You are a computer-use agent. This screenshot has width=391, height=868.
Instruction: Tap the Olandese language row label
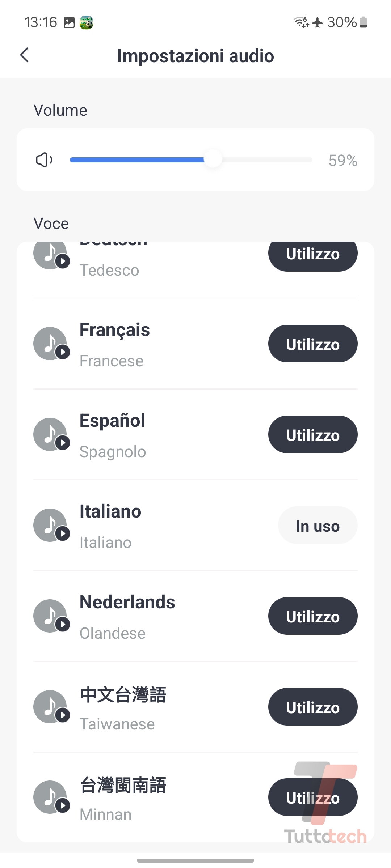(113, 633)
